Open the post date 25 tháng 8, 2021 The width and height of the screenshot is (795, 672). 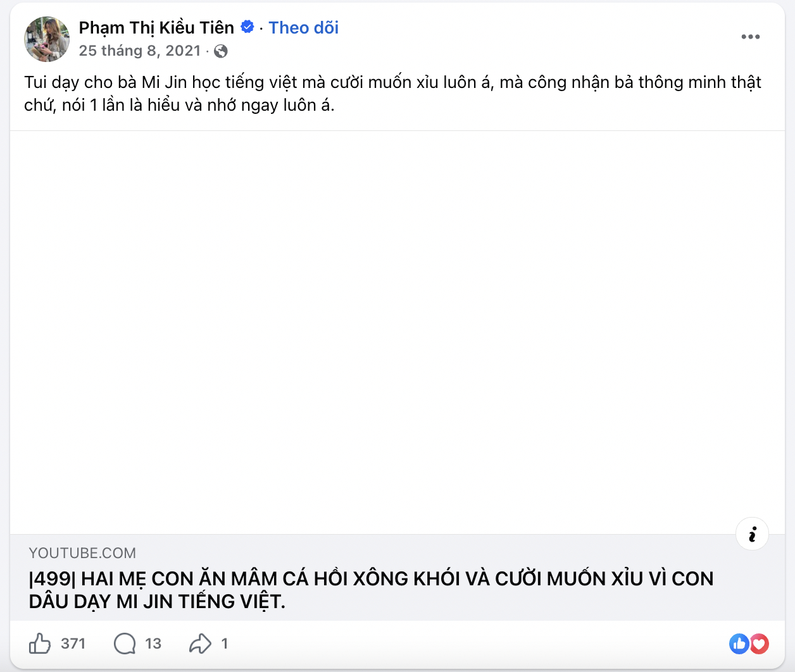point(140,51)
